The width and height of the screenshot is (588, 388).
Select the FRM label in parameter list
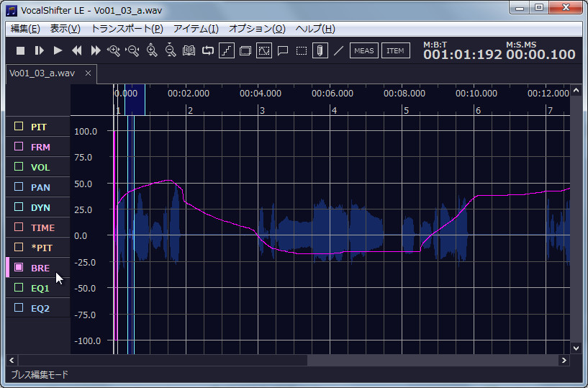(40, 147)
